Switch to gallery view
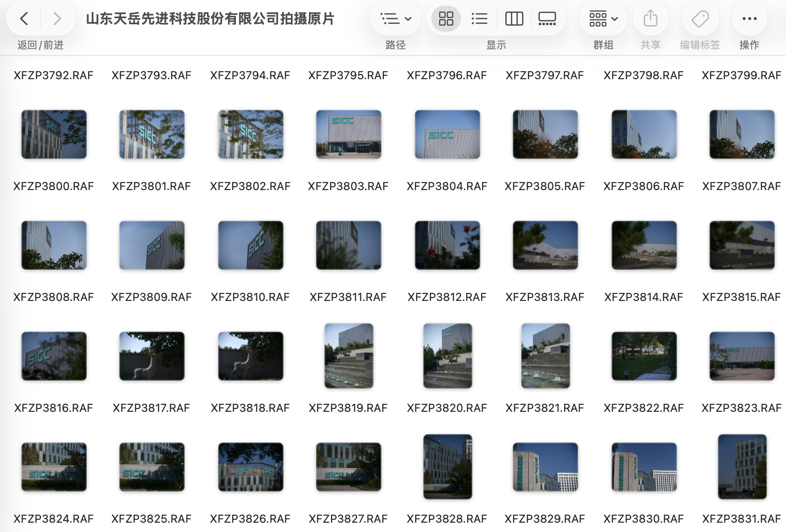The image size is (786, 532). tap(547, 19)
